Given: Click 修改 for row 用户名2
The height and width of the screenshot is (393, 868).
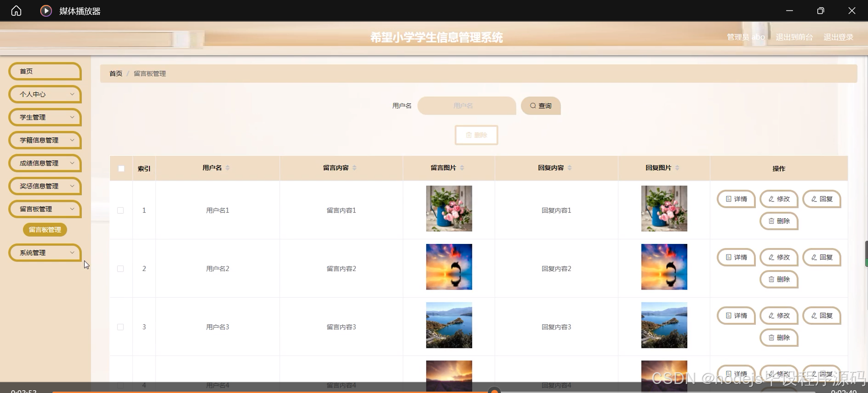Looking at the screenshot, I should click(779, 257).
